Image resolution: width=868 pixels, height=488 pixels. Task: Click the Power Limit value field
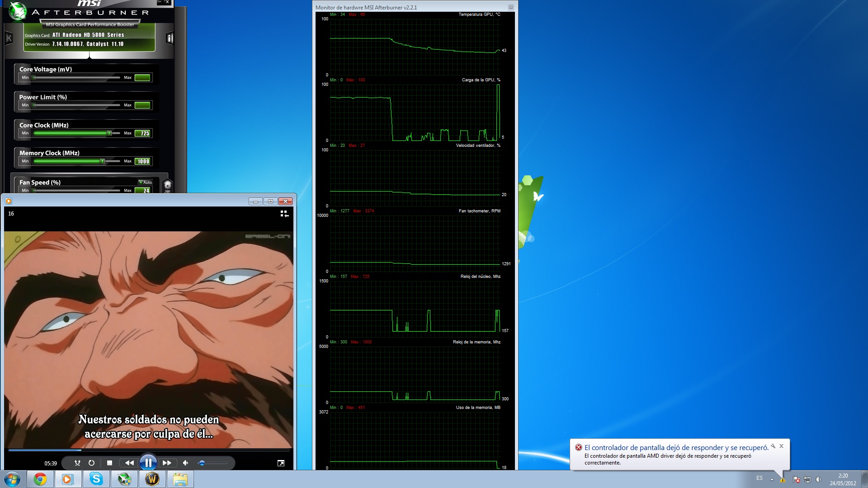[x=143, y=105]
